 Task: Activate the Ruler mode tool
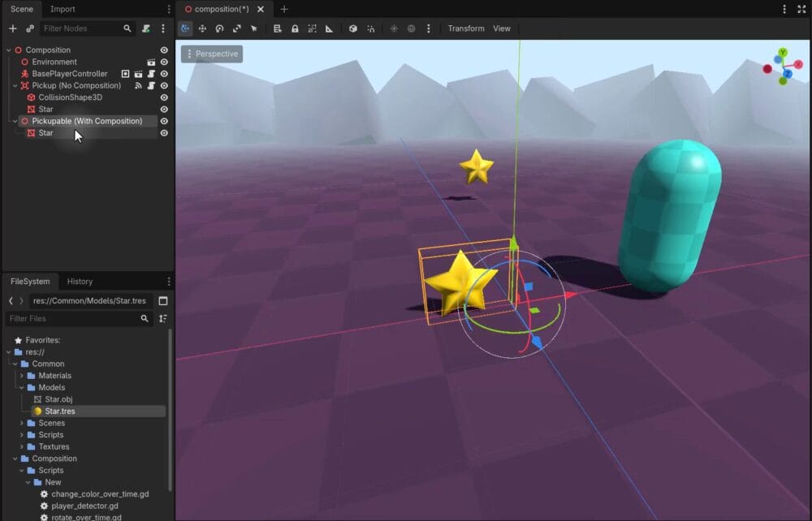329,28
